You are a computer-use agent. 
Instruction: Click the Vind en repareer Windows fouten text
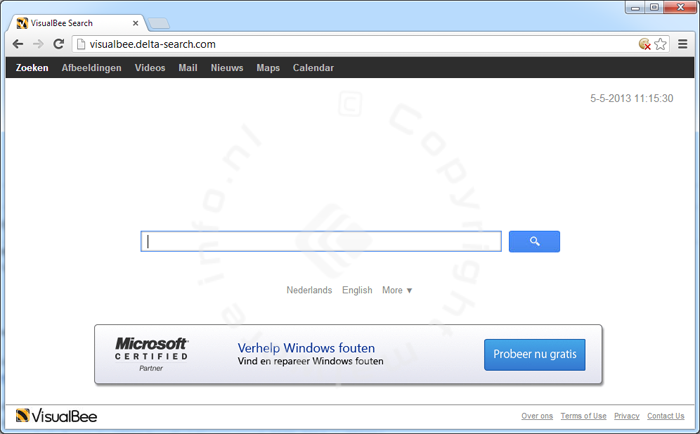[x=310, y=361]
